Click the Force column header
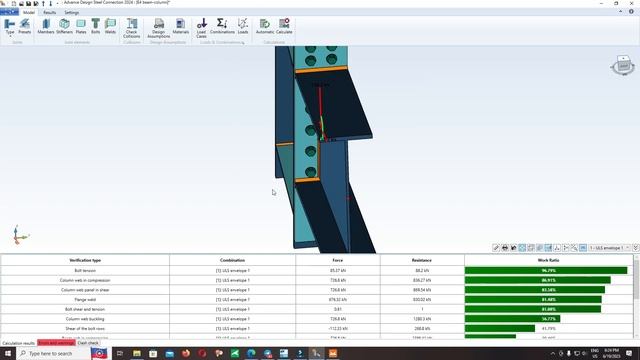 338,260
